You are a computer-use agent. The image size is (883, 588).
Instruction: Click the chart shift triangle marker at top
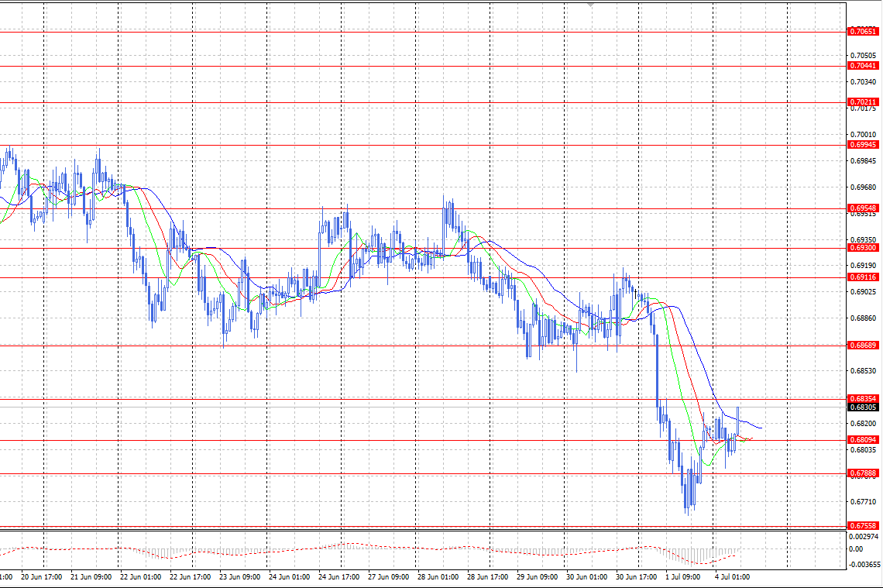[590, 5]
